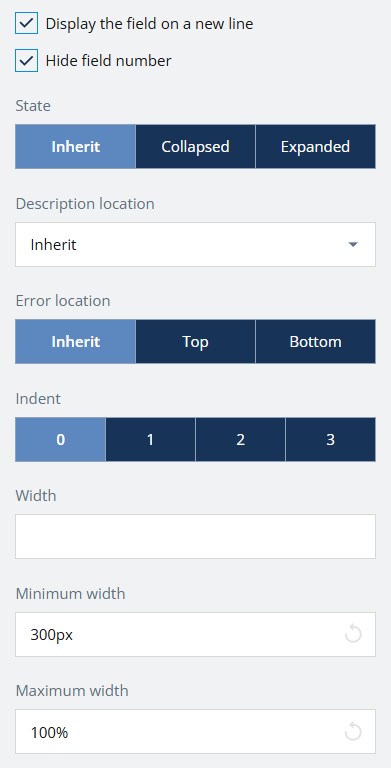
Task: Reset the Minimum width value icon
Action: (353, 634)
